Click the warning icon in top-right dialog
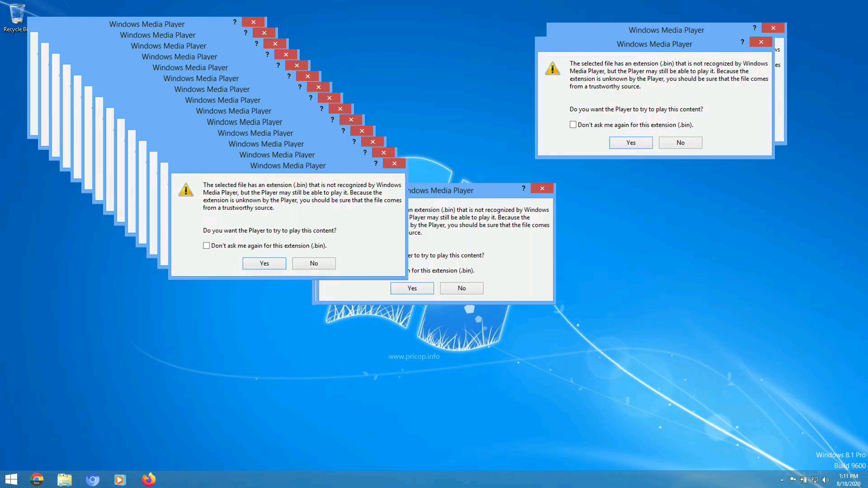 click(552, 69)
